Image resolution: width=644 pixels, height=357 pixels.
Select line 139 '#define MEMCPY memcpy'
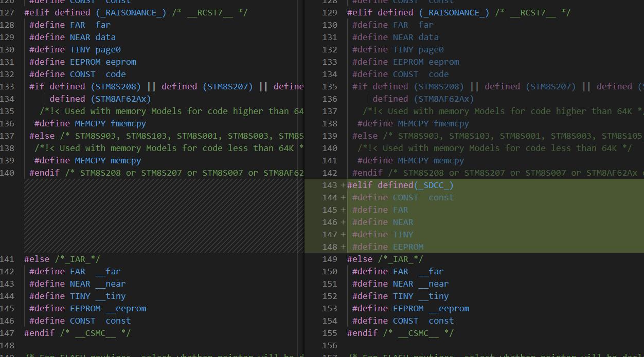[x=87, y=160]
